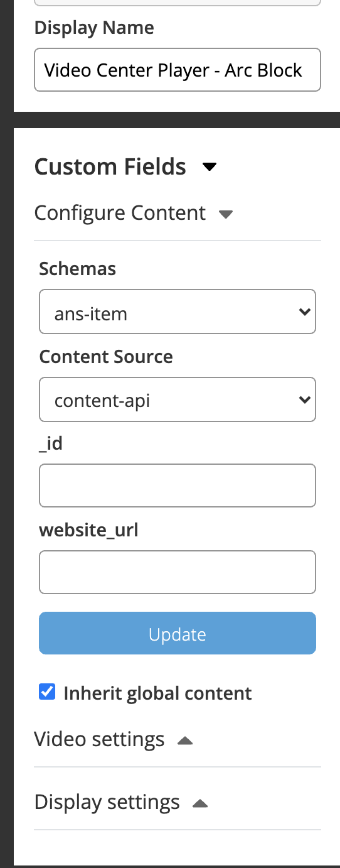Click the Schemas dropdown chevron arrow
The height and width of the screenshot is (868, 340).
click(x=304, y=312)
